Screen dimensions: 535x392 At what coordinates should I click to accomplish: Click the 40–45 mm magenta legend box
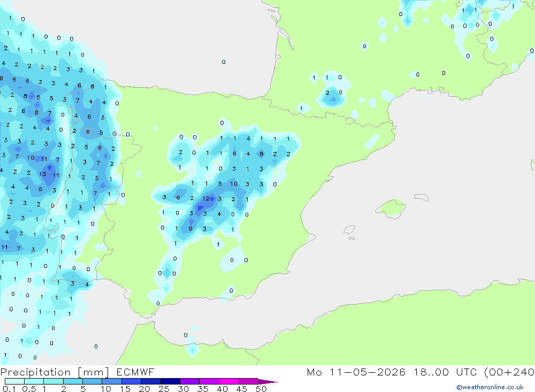click(228, 381)
